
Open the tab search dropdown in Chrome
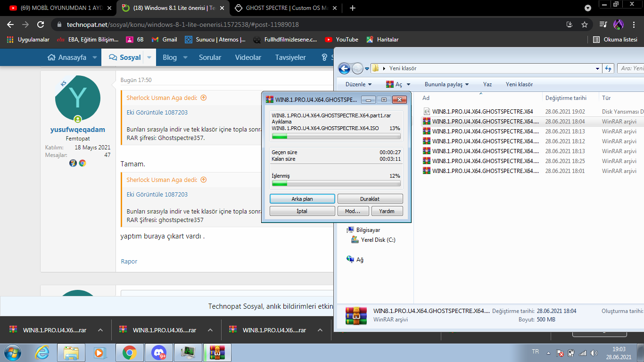click(x=588, y=8)
